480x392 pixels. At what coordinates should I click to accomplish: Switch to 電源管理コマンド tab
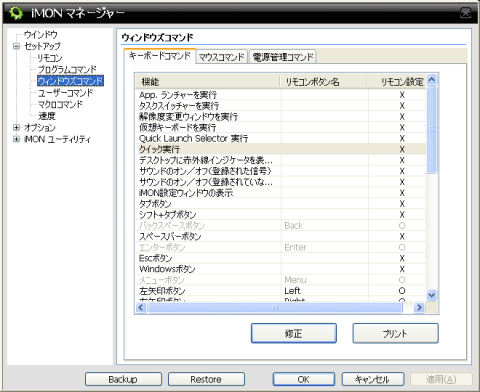[x=283, y=57]
